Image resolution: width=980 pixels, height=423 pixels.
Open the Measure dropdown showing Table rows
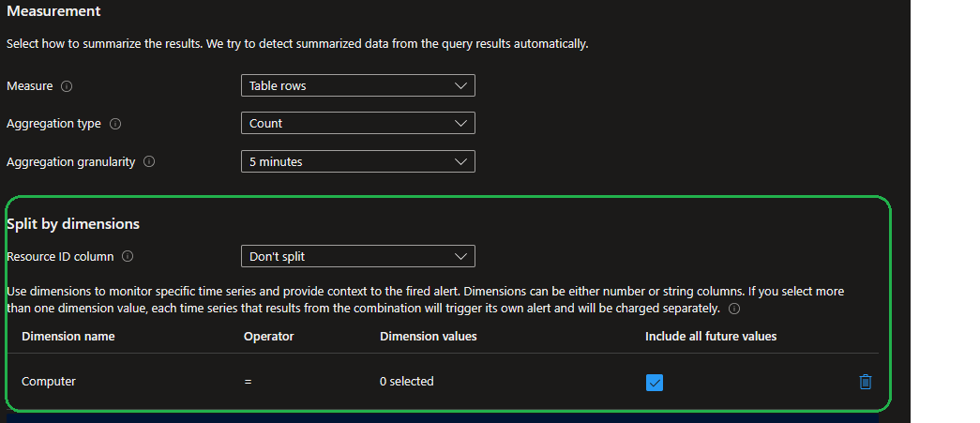click(357, 86)
